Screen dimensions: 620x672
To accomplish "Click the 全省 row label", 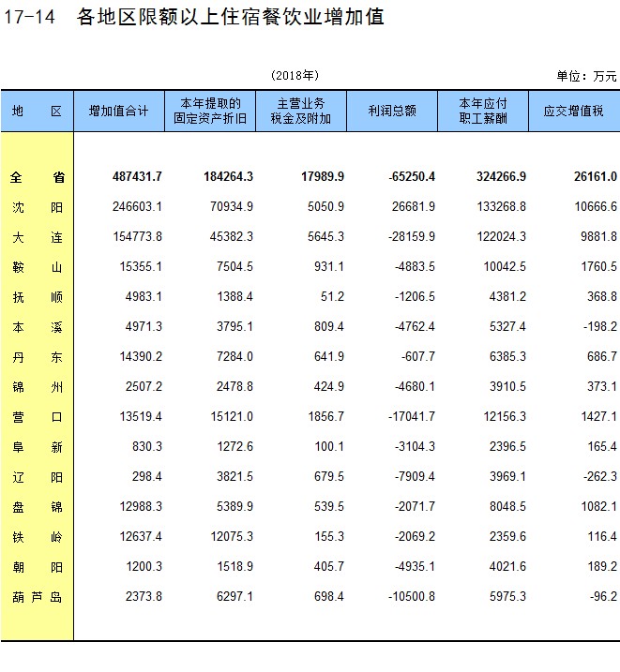I will tap(38, 177).
